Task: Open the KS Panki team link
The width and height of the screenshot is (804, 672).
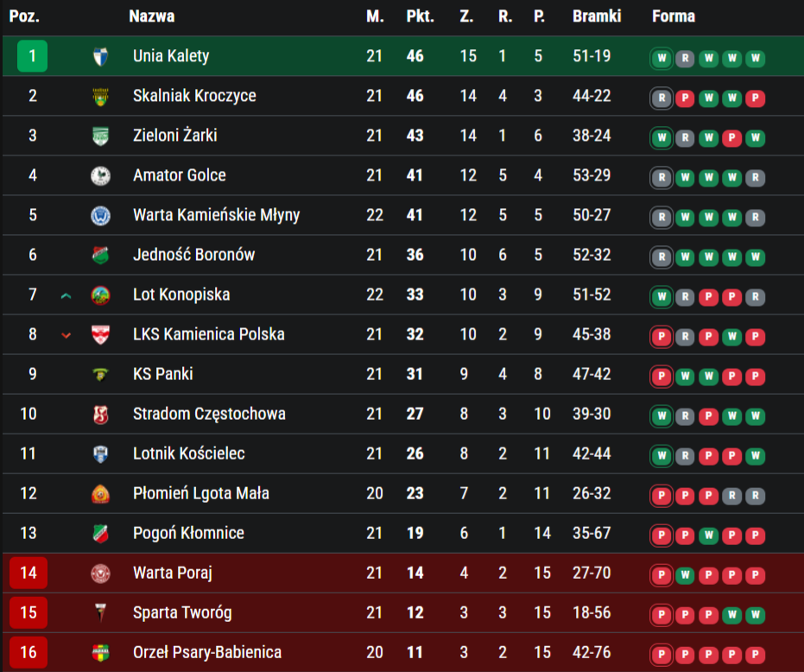Action: click(162, 374)
